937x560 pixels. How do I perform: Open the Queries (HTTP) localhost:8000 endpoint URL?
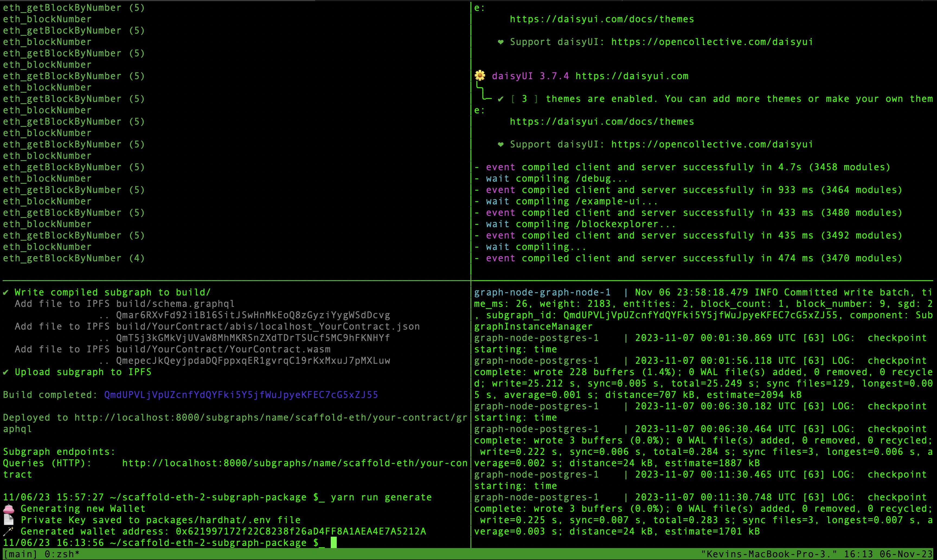(x=294, y=463)
